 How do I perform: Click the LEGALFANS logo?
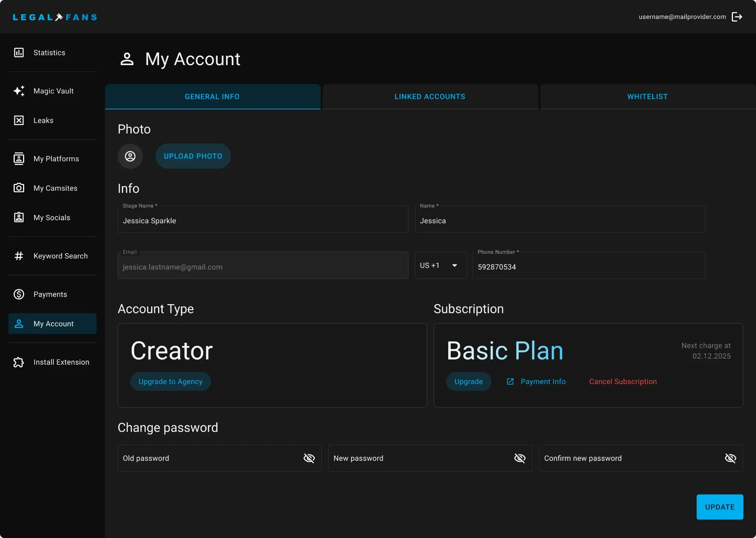tap(55, 17)
